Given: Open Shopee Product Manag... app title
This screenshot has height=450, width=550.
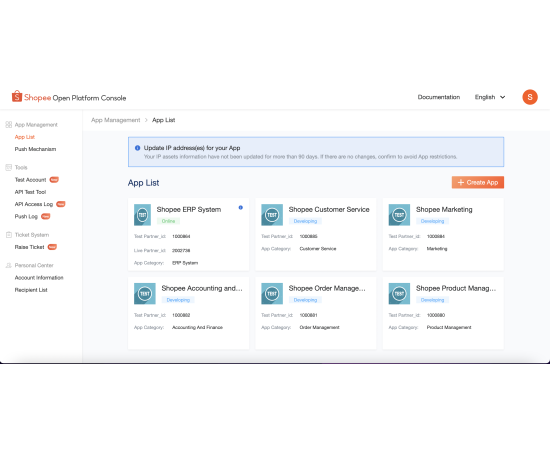Looking at the screenshot, I should coord(456,288).
